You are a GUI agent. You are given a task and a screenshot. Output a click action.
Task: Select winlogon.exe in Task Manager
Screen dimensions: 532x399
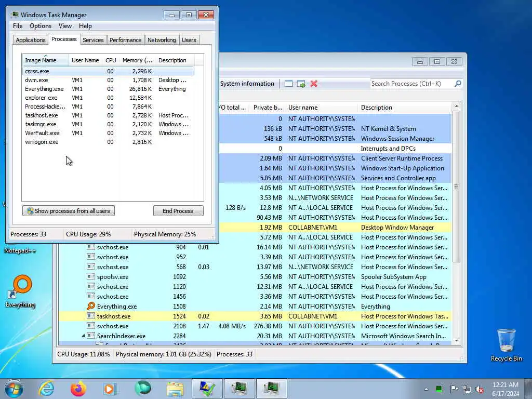108,142
